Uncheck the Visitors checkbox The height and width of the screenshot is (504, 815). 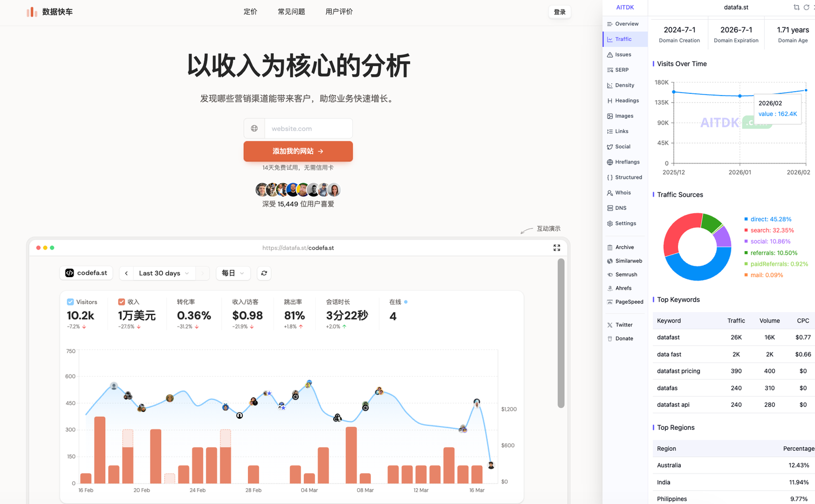pyautogui.click(x=70, y=302)
